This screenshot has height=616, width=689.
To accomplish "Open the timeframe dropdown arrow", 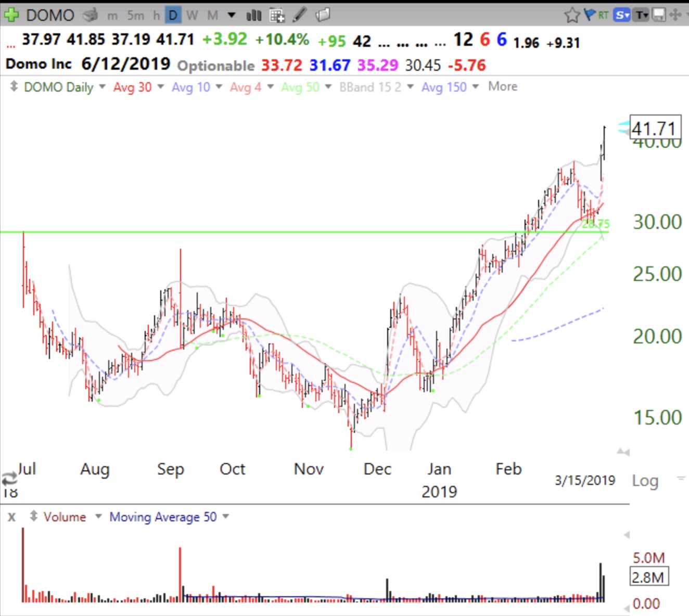I will click(232, 16).
